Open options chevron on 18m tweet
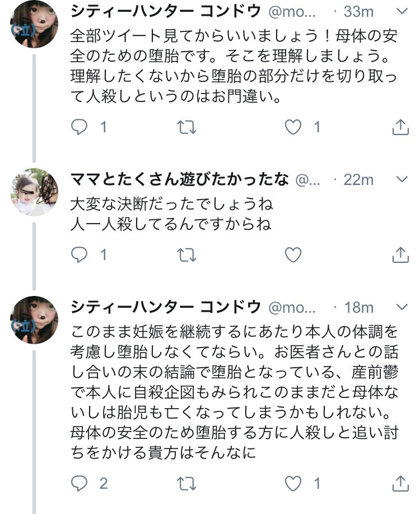The height and width of the screenshot is (514, 420). (402, 307)
